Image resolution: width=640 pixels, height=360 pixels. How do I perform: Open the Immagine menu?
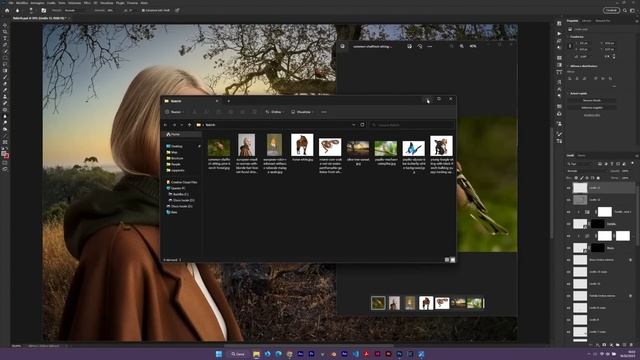pos(38,3)
